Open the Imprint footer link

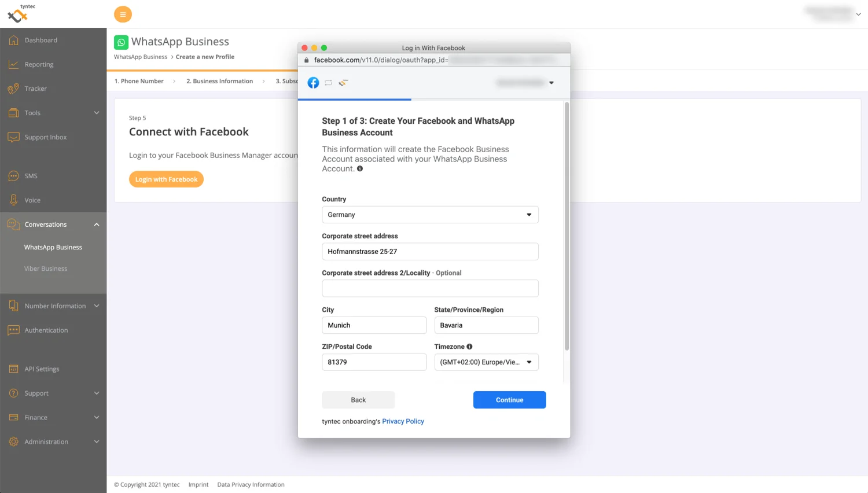click(198, 485)
